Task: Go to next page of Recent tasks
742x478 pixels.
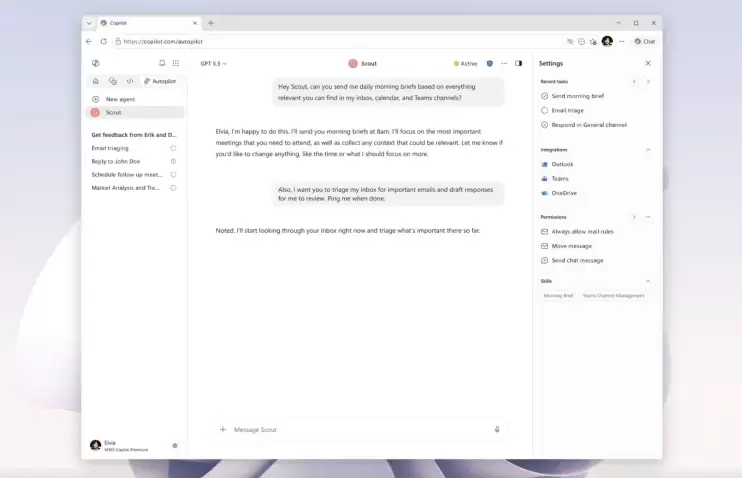Action: [648, 82]
